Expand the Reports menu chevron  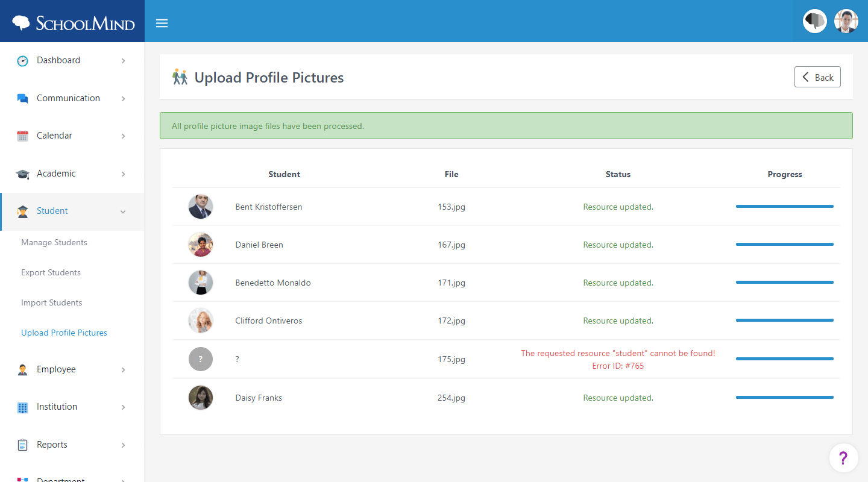pos(123,445)
